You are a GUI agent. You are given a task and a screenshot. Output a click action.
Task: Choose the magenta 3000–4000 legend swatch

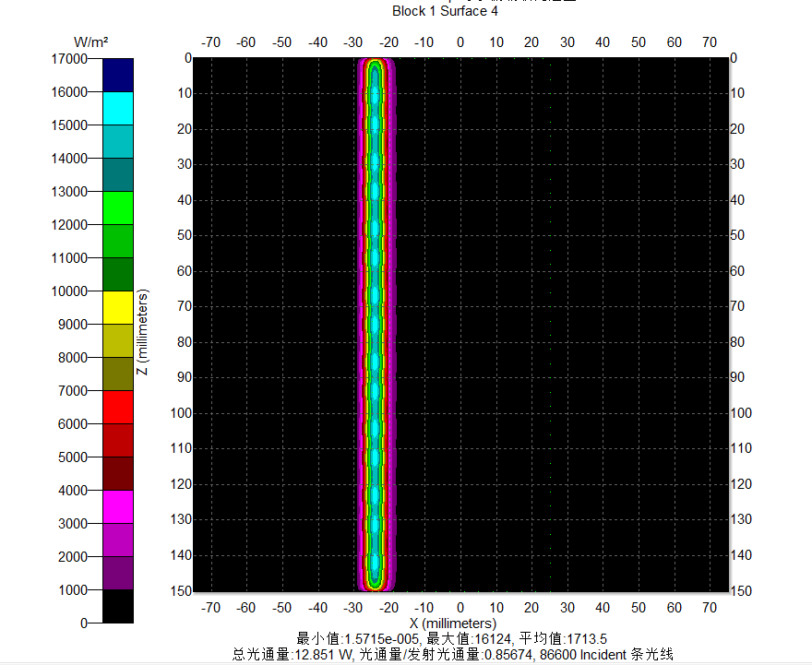pos(118,506)
